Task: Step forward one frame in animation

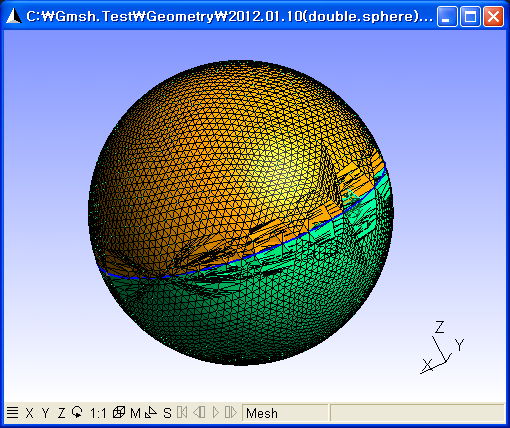Action: click(231, 412)
